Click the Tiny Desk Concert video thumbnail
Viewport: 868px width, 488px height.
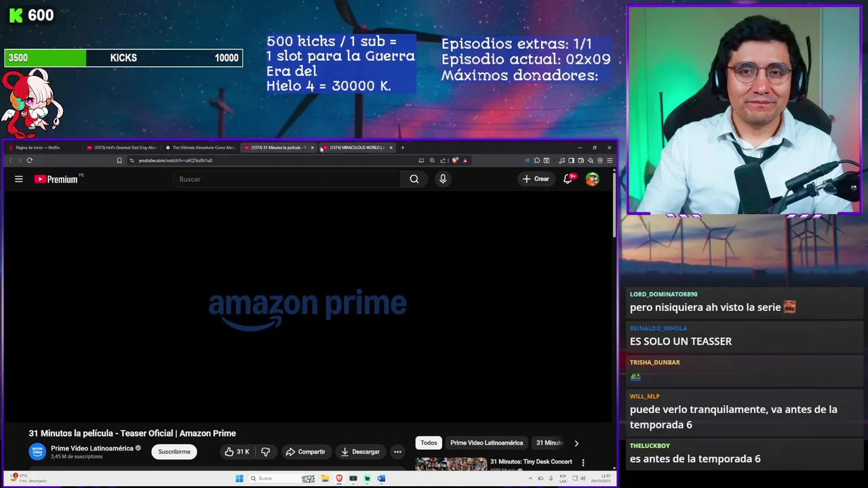[x=451, y=464]
